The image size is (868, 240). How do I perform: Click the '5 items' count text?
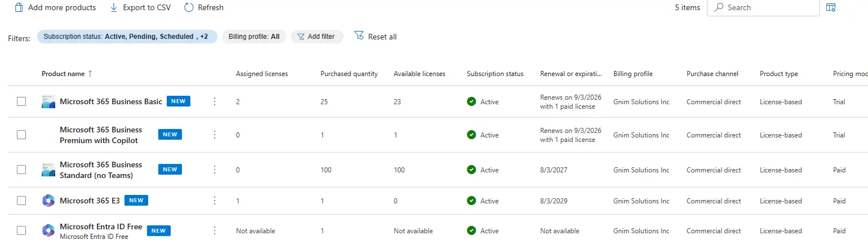(687, 7)
